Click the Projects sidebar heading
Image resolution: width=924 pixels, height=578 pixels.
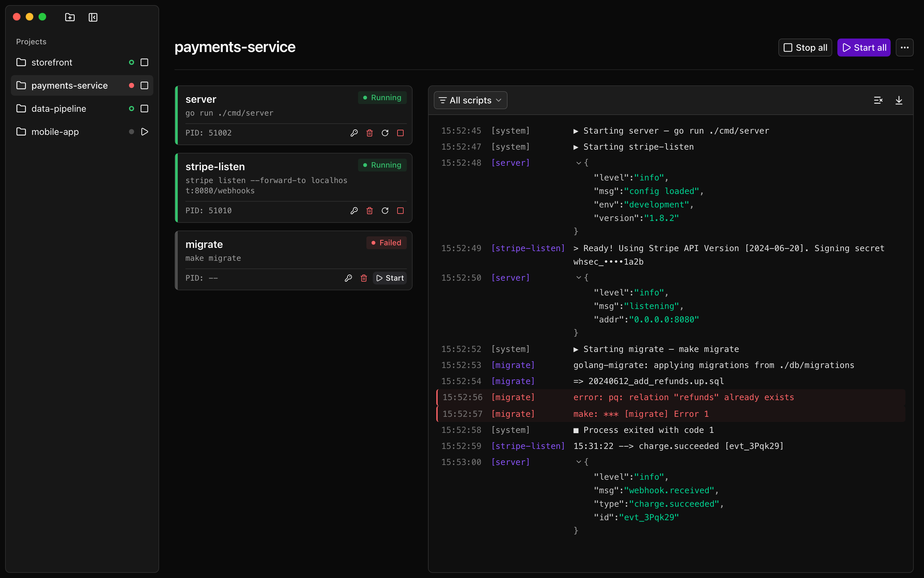31,42
